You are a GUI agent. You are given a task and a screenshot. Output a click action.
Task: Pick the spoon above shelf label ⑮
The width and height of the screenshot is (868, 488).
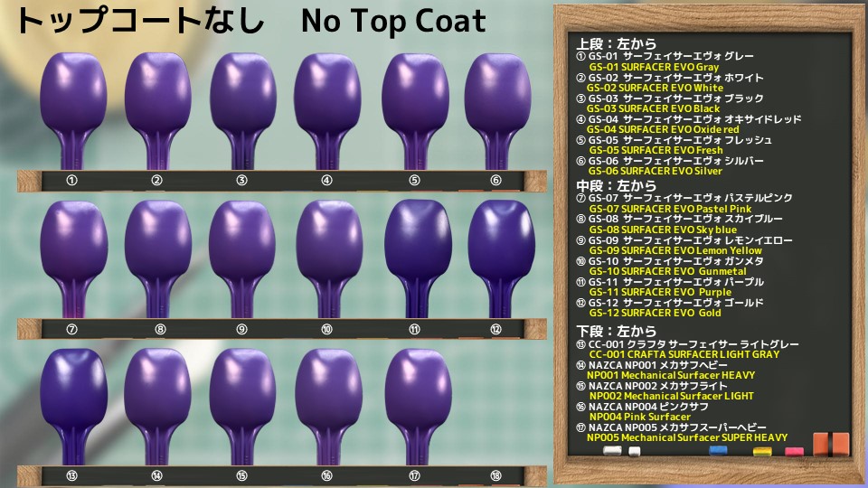tap(242, 407)
